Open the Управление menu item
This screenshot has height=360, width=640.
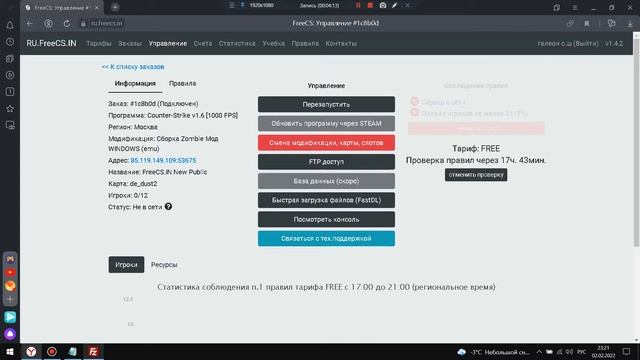168,43
